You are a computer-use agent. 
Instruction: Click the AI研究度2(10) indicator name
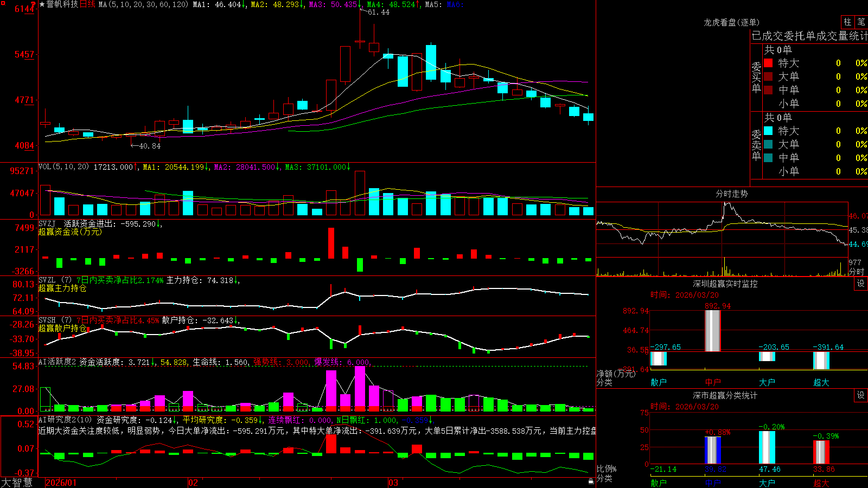point(66,420)
